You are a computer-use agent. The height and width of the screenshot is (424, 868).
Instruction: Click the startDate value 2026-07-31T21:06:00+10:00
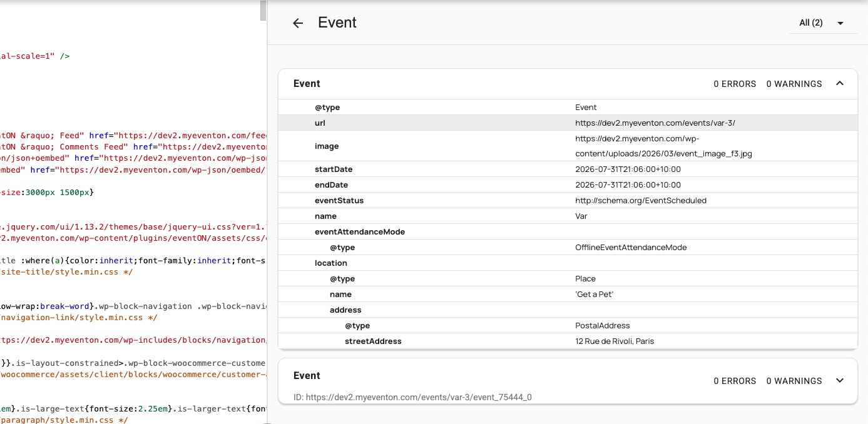click(628, 169)
